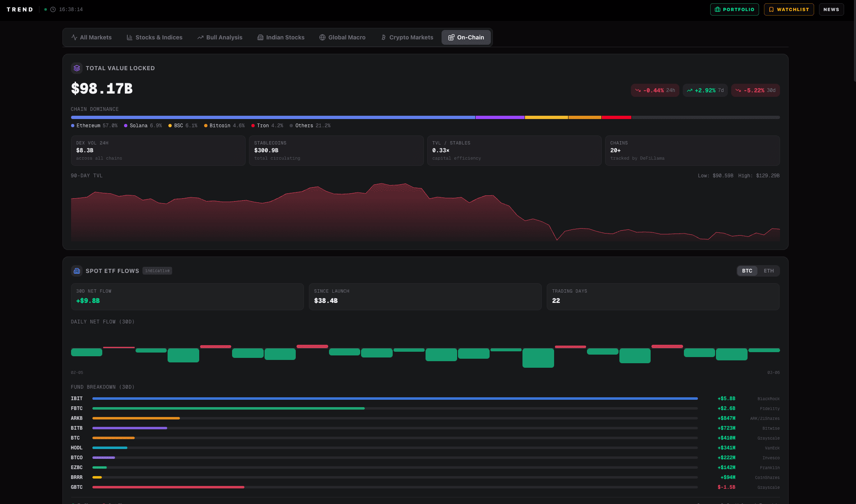Screen dimensions: 856x504
Task: Click the -0.44% 24h change chip
Action: pos(655,90)
